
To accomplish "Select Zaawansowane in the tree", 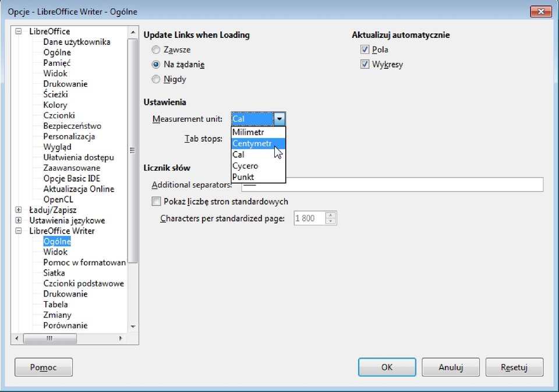I will [72, 168].
